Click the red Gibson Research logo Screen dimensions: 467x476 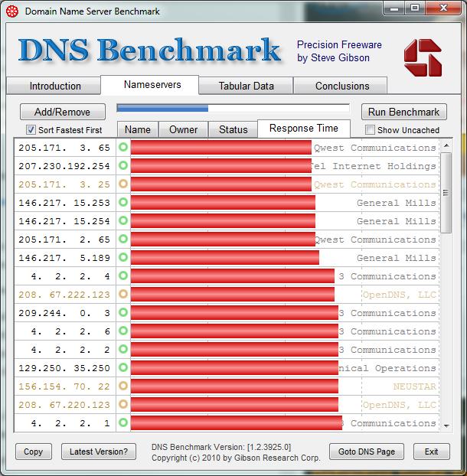(x=423, y=57)
